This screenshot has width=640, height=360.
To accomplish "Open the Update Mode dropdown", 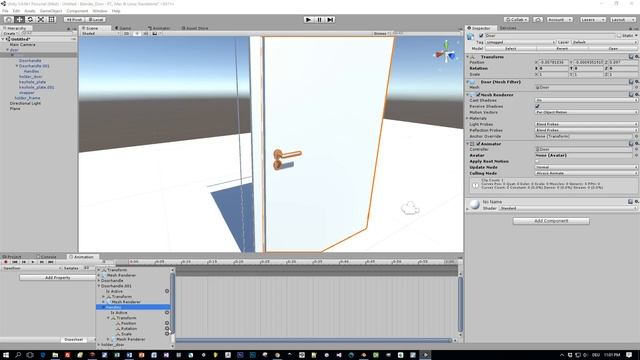I will (586, 167).
